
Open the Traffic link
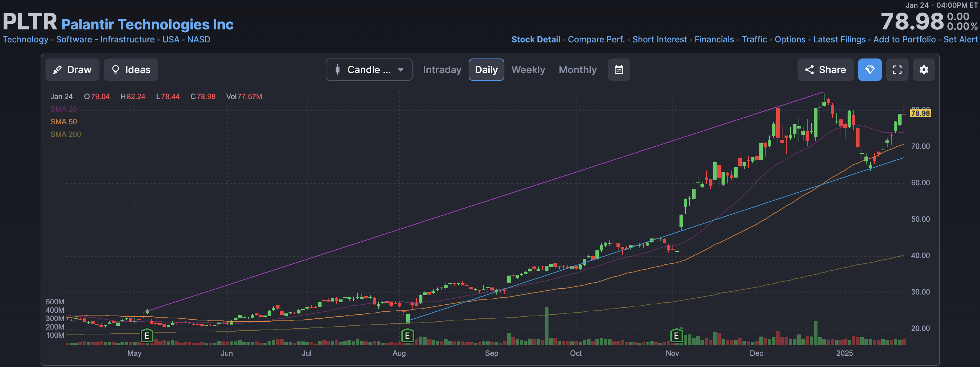(754, 40)
